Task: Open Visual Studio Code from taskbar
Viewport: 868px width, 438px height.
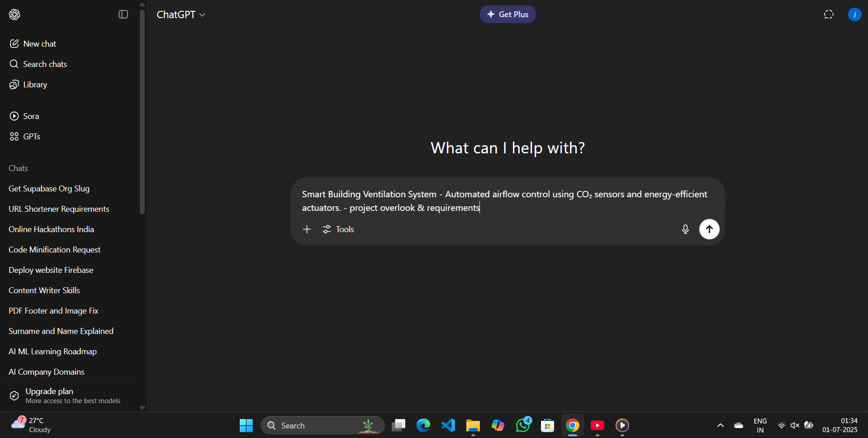Action: pos(448,425)
